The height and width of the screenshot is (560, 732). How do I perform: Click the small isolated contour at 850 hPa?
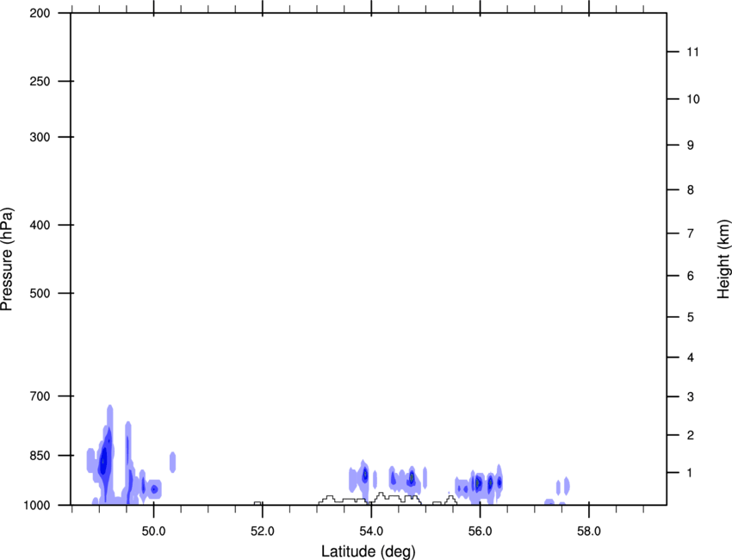click(173, 463)
